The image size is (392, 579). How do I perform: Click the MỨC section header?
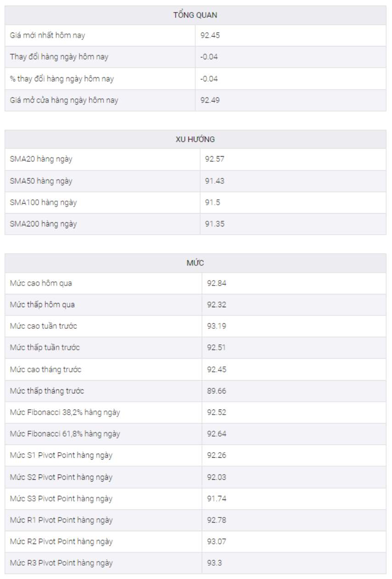point(195,263)
